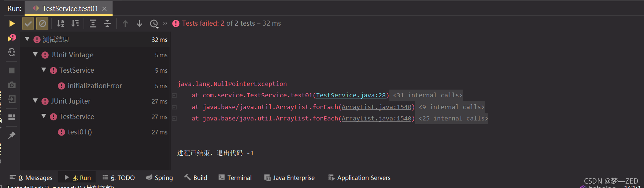Expand the 25 internal calls fold

[x=453, y=119]
